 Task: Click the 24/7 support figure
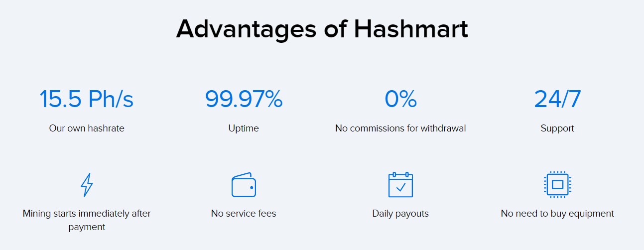click(x=557, y=99)
